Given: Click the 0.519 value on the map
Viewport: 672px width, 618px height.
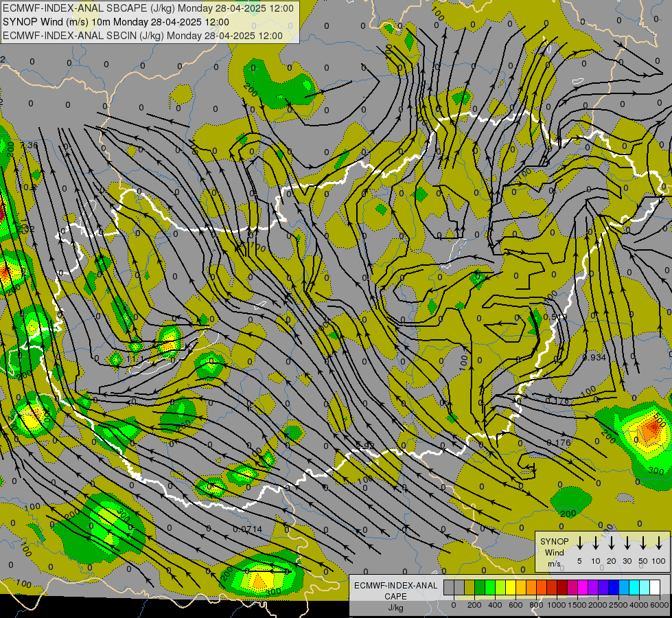Looking at the screenshot, I should pyautogui.click(x=555, y=317).
